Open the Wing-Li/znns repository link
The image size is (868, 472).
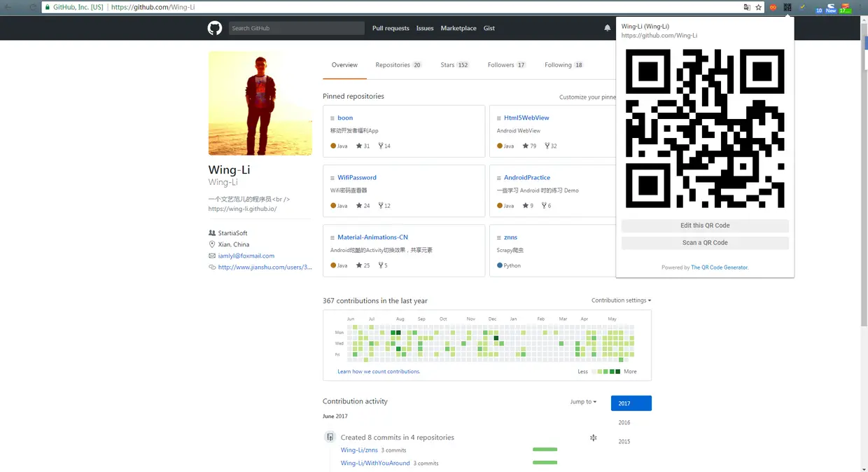point(359,450)
